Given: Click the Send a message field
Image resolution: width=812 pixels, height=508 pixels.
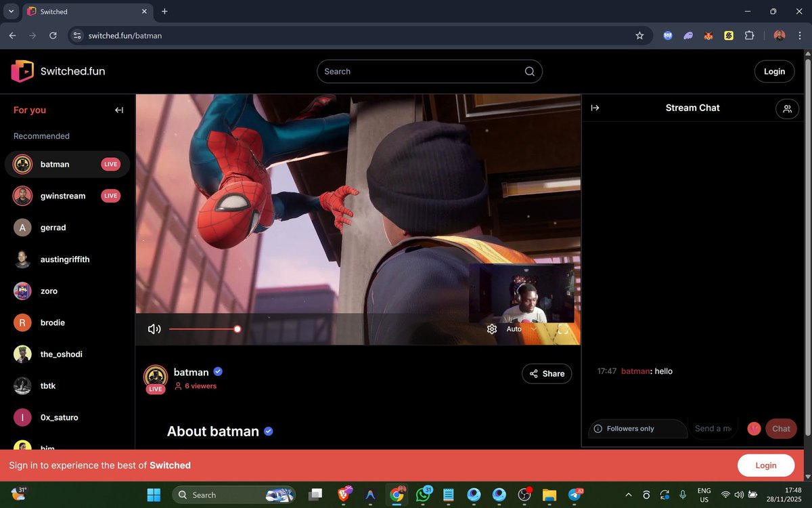Looking at the screenshot, I should click(x=713, y=429).
